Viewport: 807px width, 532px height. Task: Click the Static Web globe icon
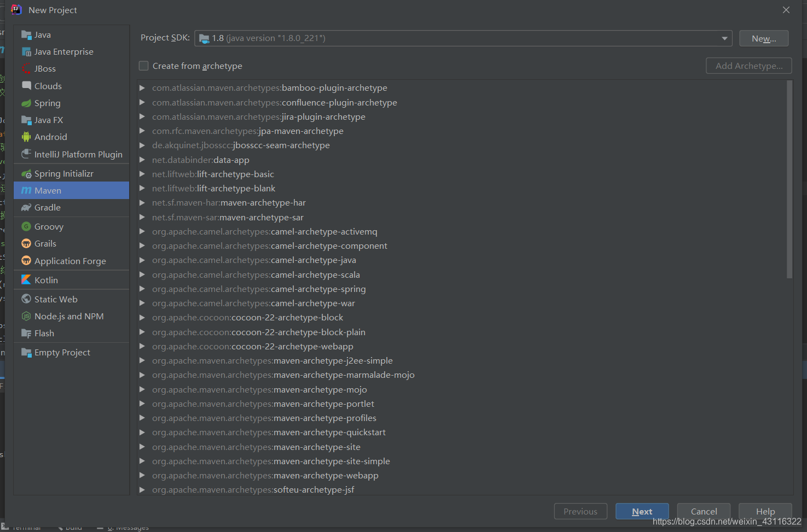click(x=26, y=299)
